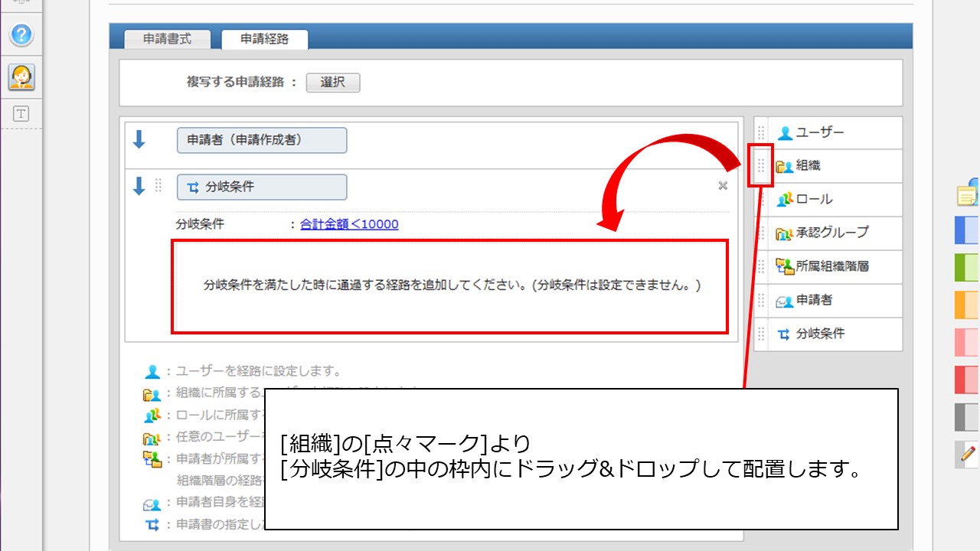Remove the 分岐条件 step with the X
980x551 pixels.
[723, 186]
